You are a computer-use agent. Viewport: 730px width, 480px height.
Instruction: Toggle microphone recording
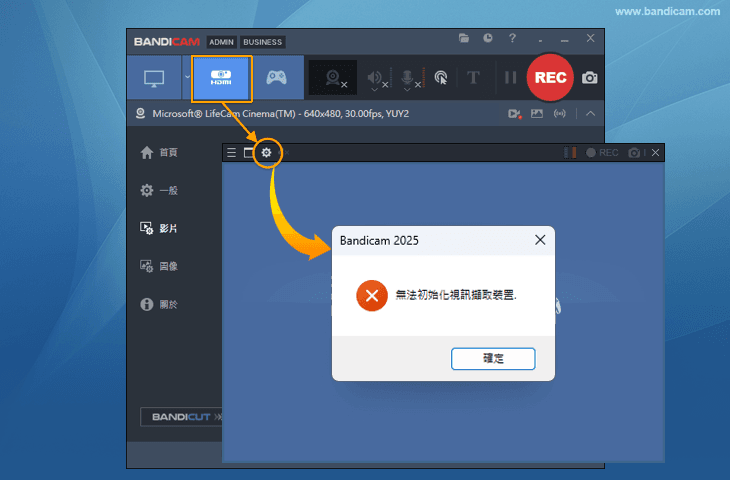point(407,76)
